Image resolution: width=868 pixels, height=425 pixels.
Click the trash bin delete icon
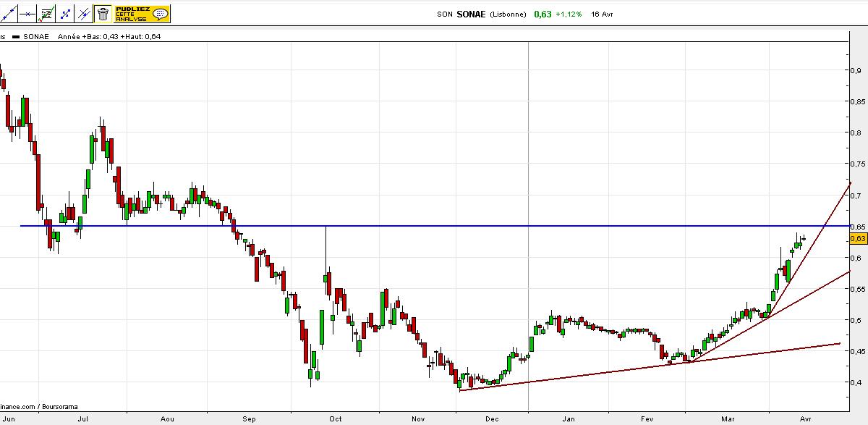tap(103, 14)
